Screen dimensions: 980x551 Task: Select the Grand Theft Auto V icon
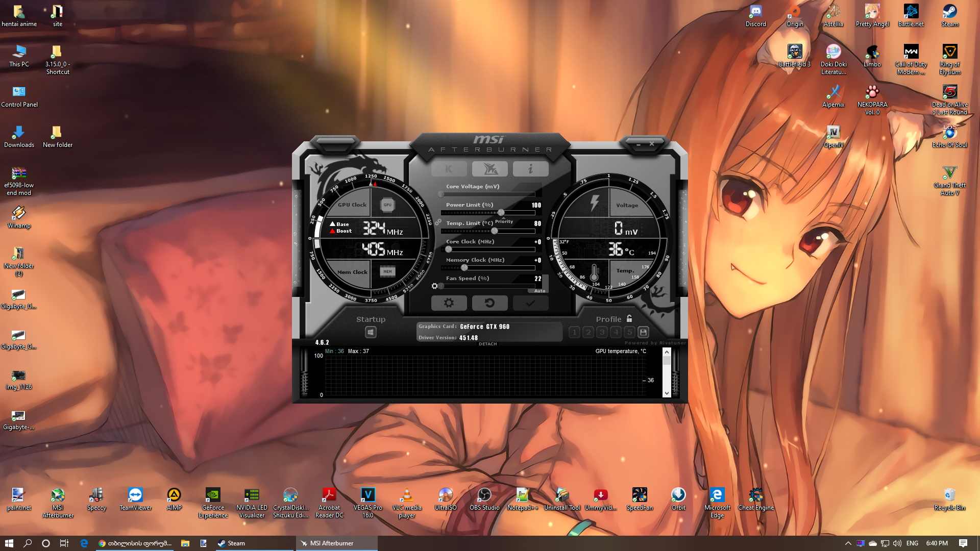(950, 181)
